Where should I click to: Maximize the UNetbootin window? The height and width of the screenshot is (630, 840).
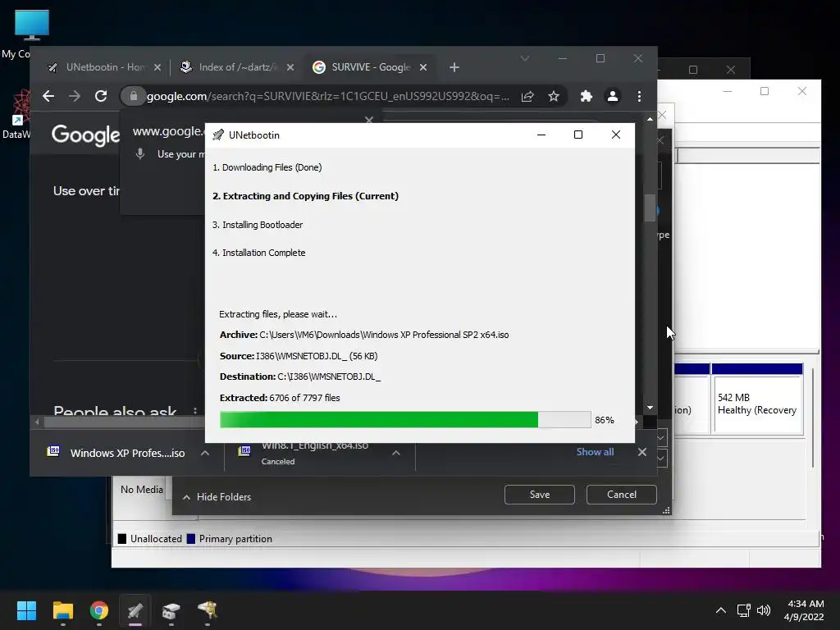coord(578,135)
